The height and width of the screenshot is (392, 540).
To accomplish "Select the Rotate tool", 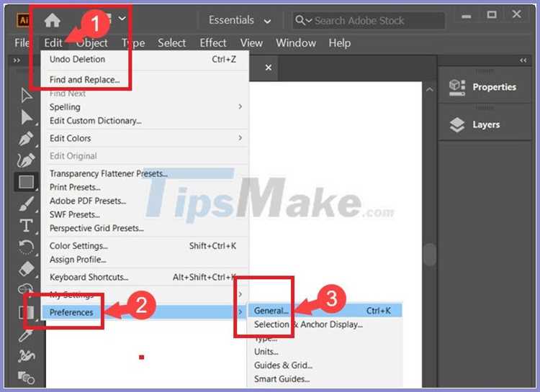I will pyautogui.click(x=26, y=247).
